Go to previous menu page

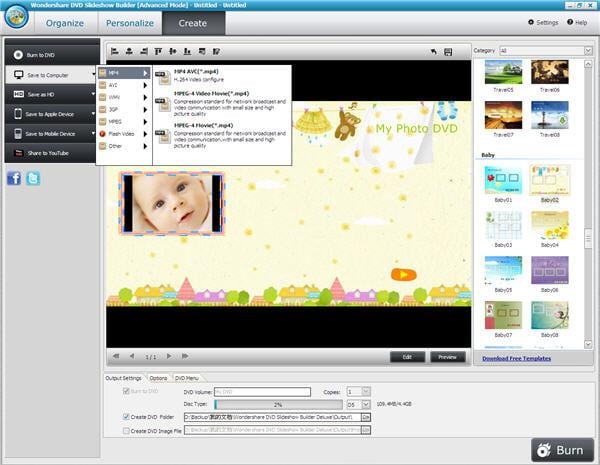tap(132, 356)
